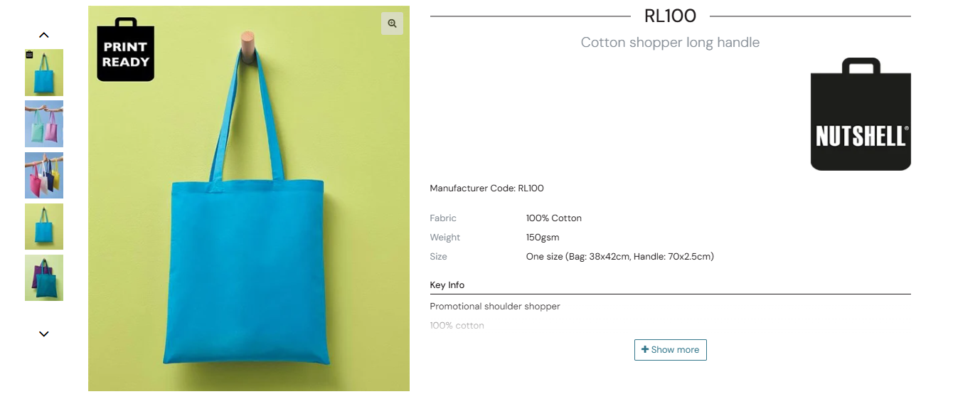The width and height of the screenshot is (980, 404).
Task: Click the Nutshell brand logo
Action: [x=861, y=115]
